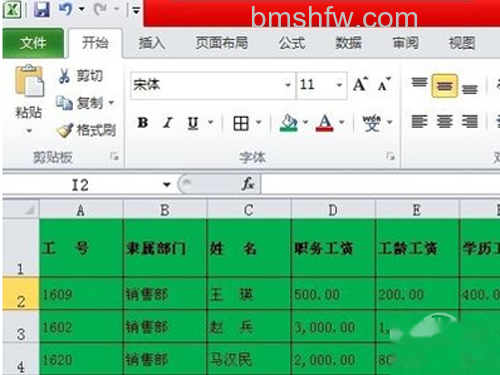Click the 职务工资 header cell
Screen dimensions: 500x375
(333, 248)
